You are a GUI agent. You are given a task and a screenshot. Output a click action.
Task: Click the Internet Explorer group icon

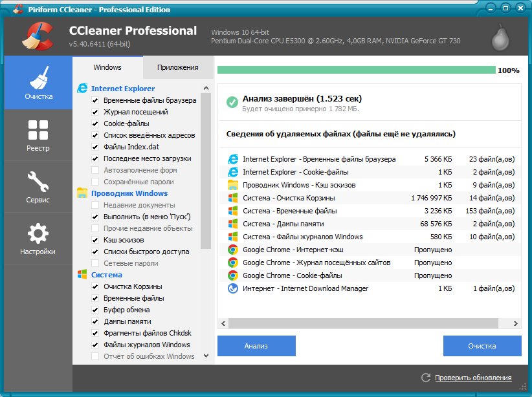tap(82, 89)
